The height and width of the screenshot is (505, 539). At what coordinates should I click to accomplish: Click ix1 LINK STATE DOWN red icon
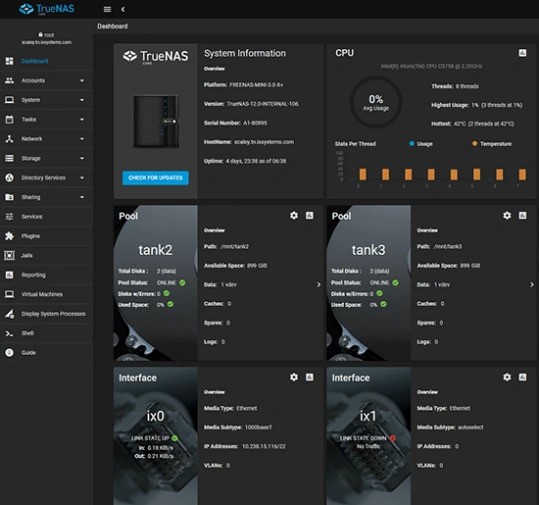click(393, 438)
